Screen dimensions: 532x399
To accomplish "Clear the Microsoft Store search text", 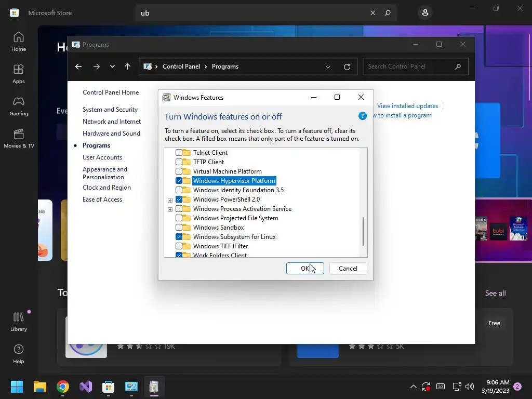I will (x=373, y=13).
